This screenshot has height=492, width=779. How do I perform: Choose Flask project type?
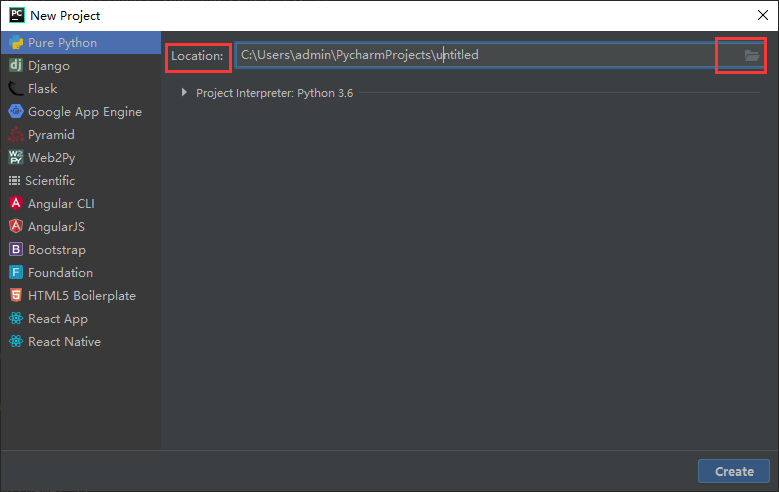pos(81,88)
